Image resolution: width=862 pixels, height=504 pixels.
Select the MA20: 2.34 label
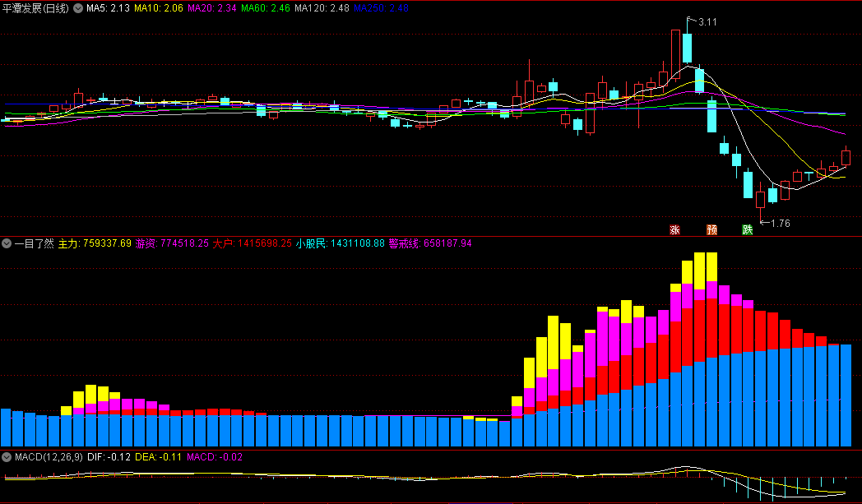tap(212, 8)
